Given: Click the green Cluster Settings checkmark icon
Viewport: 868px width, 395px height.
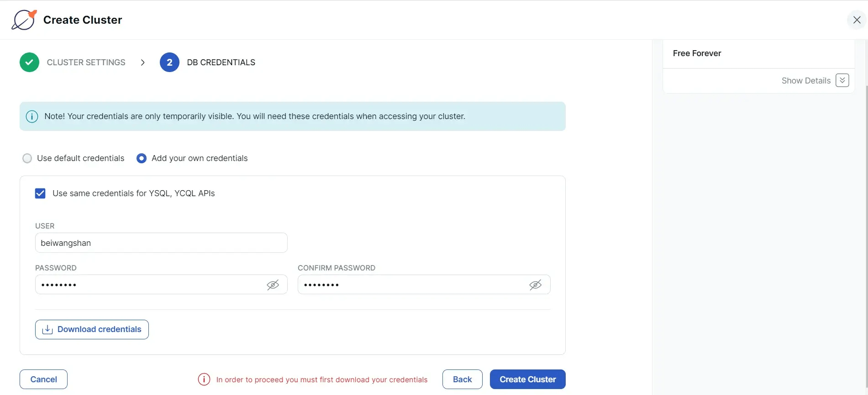Looking at the screenshot, I should tap(29, 62).
